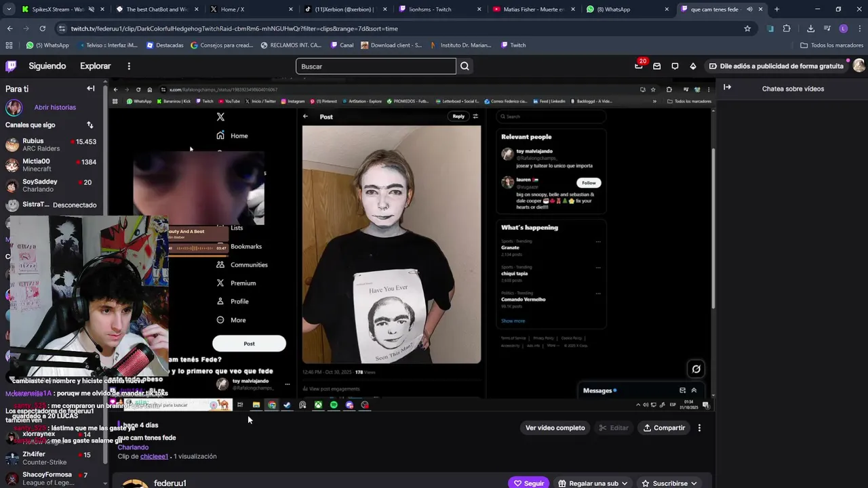Open Chrome media control icon
Image resolution: width=868 pixels, height=488 pixels.
coord(827,28)
